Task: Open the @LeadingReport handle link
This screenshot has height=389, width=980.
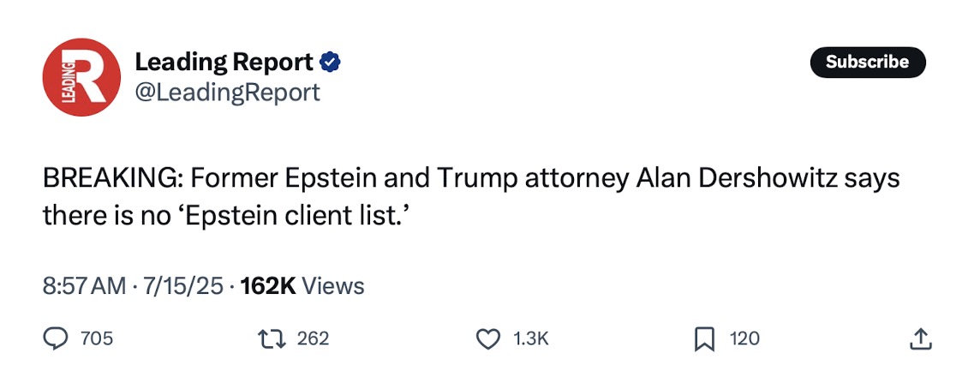Action: coord(228,93)
